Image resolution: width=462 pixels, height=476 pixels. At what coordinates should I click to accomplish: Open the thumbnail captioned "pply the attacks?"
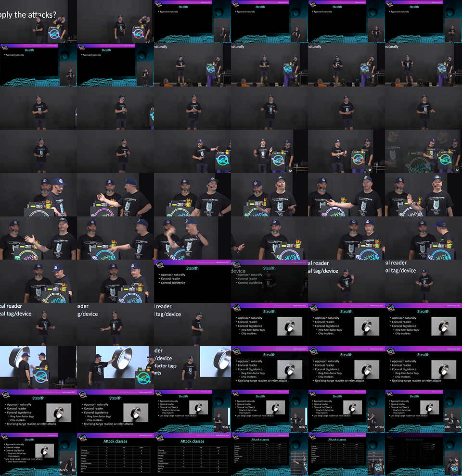(38, 22)
